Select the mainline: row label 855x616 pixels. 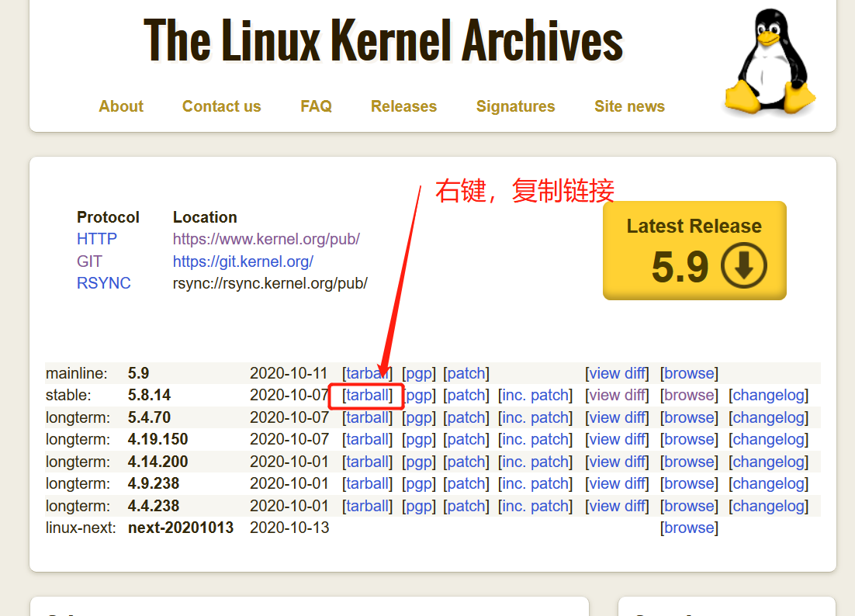77,373
